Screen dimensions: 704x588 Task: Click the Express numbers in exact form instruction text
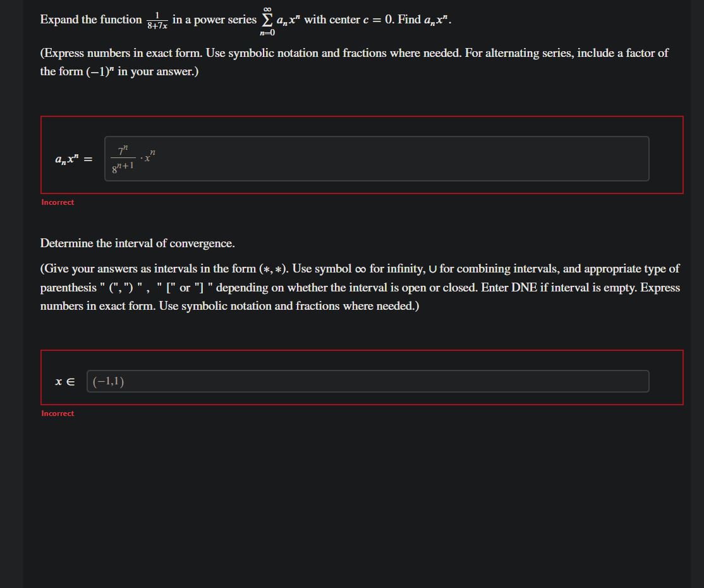click(117, 53)
